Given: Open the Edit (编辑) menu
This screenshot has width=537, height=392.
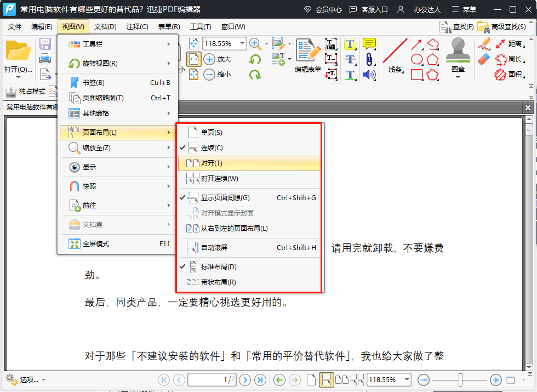Looking at the screenshot, I should point(42,27).
